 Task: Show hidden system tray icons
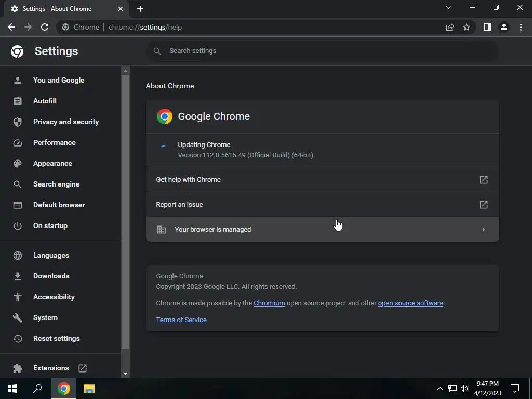(x=440, y=389)
